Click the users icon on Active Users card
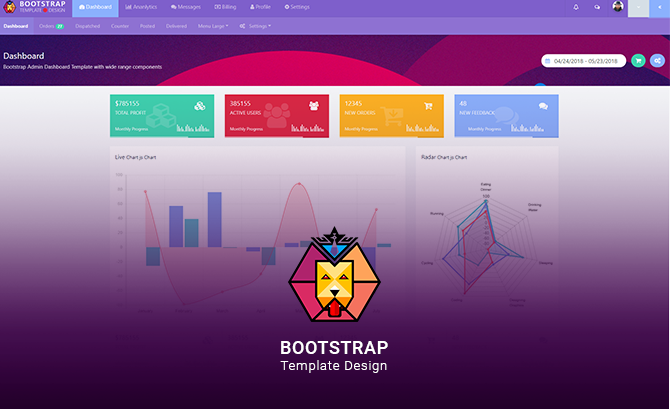 click(x=314, y=106)
